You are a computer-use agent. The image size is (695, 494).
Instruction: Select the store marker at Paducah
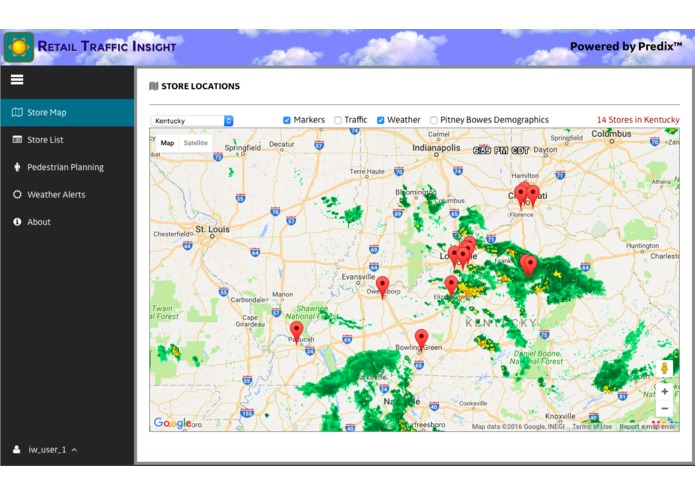297,332
